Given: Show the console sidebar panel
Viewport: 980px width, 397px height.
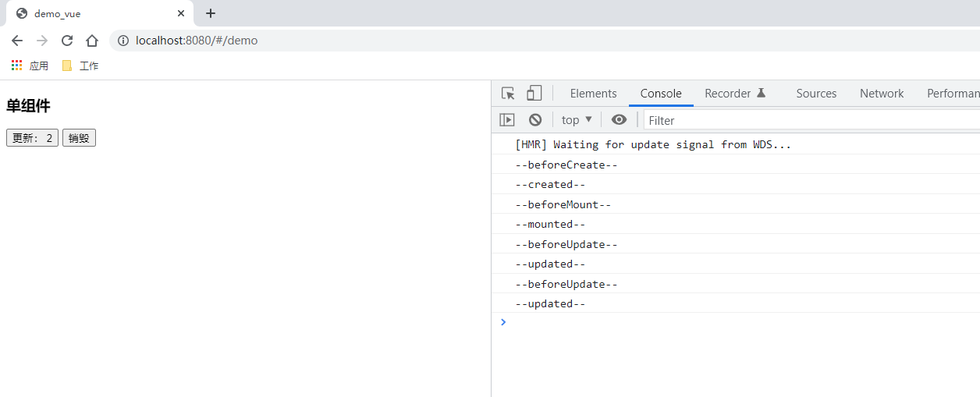Looking at the screenshot, I should coord(507,120).
